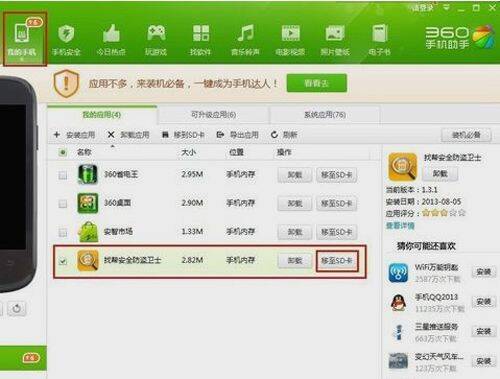The height and width of the screenshot is (379, 500).
Task: Check the 360省电王 row checkbox
Action: 62,175
